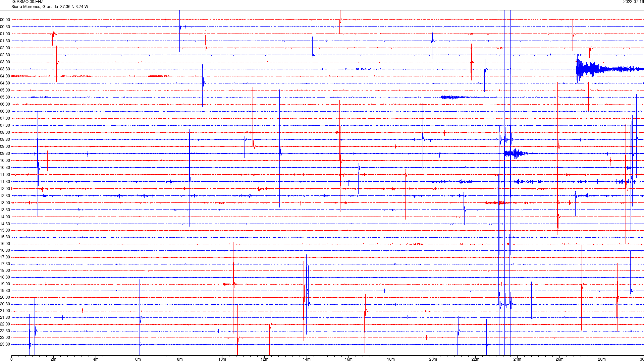Click the 14:00 time row label

pyautogui.click(x=5, y=217)
